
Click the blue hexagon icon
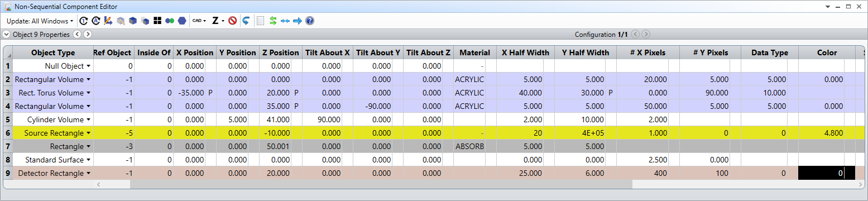pos(182,21)
